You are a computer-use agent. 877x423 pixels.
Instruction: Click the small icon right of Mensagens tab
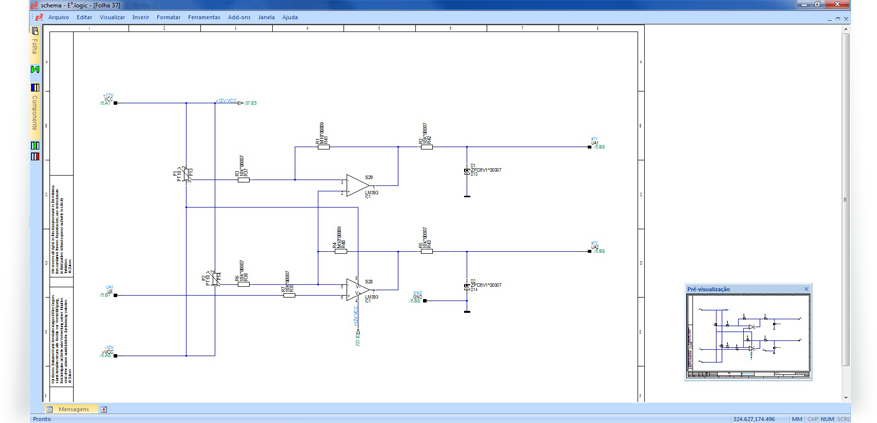103,409
